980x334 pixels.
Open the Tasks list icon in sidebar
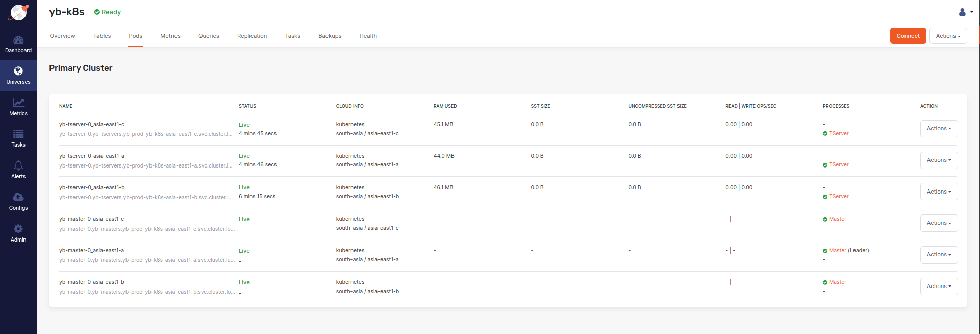(18, 134)
